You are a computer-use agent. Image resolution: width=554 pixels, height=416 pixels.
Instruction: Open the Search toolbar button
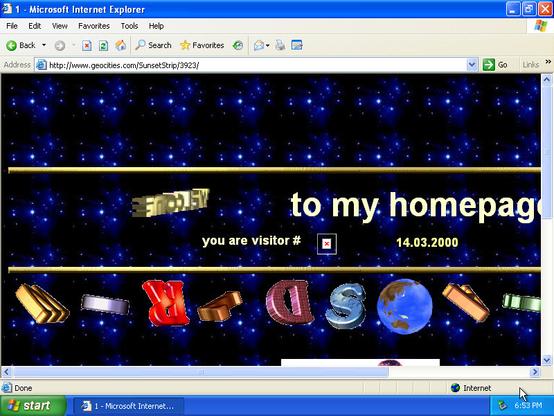154,45
